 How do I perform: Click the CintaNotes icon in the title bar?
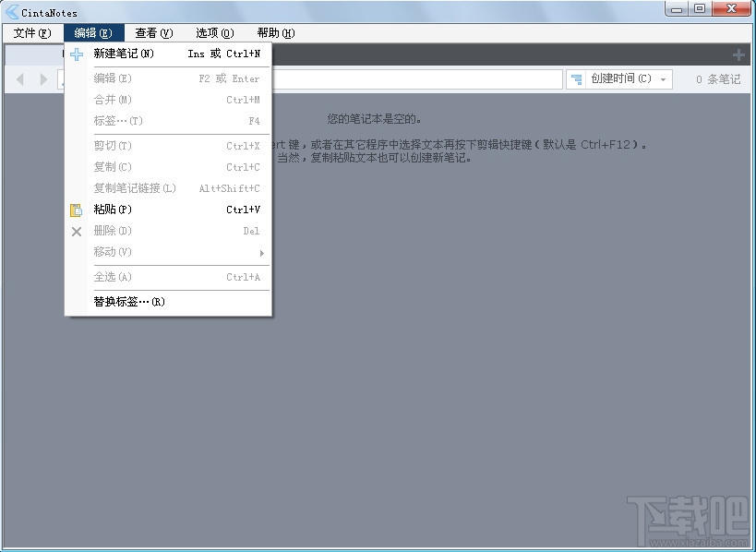pos(9,10)
